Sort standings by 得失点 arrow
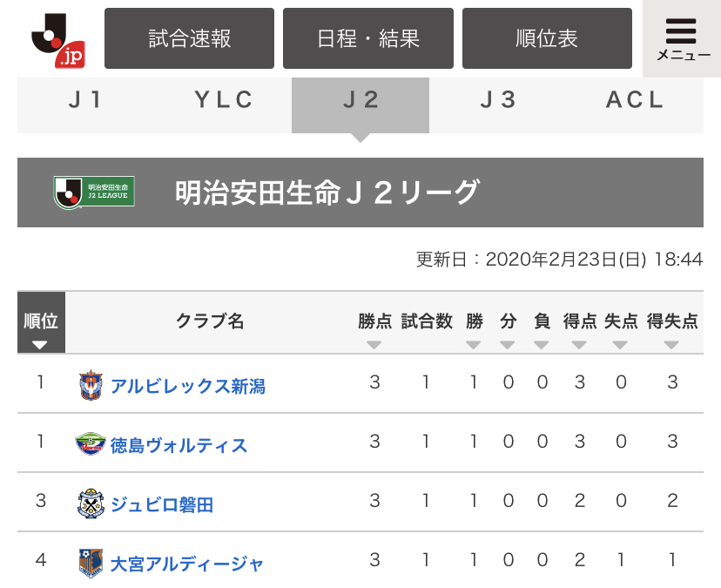This screenshot has height=588, width=721. pos(671,345)
